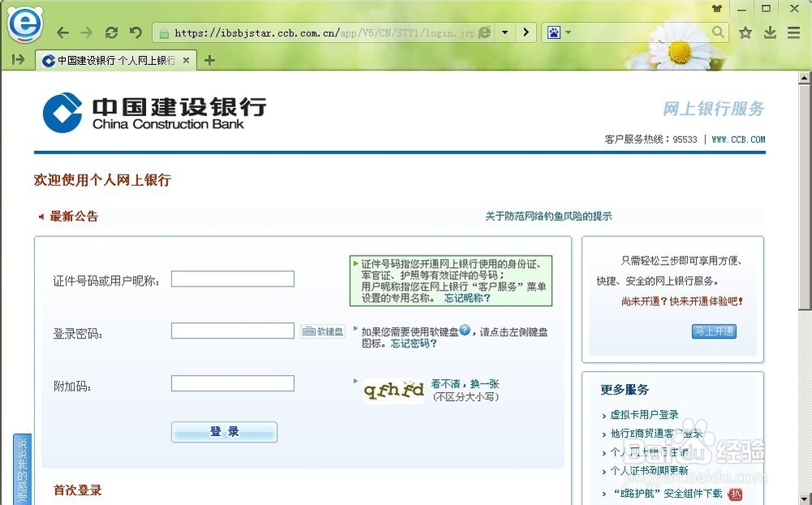The image size is (812, 505).
Task: Click the 登 录 button
Action: coord(224,431)
